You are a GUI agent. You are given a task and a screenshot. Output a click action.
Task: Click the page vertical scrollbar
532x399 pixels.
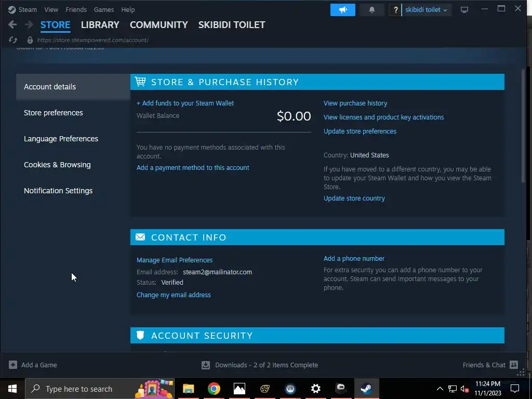(x=523, y=126)
